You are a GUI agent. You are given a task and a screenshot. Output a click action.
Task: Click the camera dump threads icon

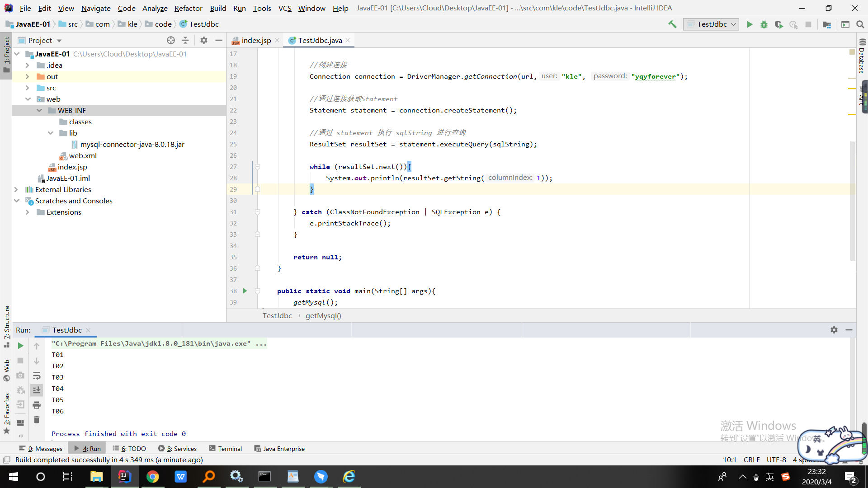(20, 375)
